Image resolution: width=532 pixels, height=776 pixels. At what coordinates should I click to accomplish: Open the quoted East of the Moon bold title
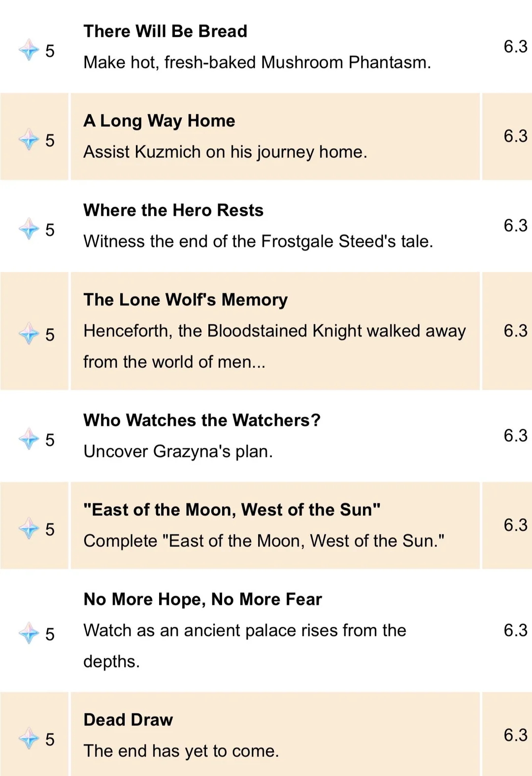232,510
